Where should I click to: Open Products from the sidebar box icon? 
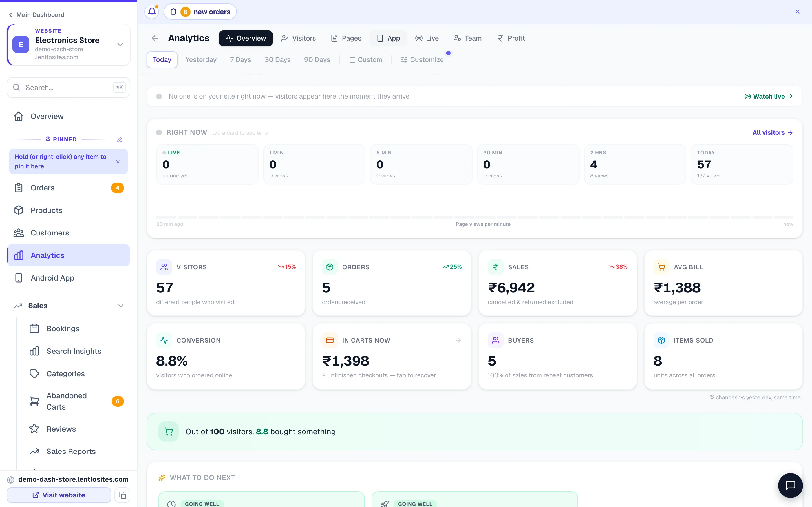[19, 210]
